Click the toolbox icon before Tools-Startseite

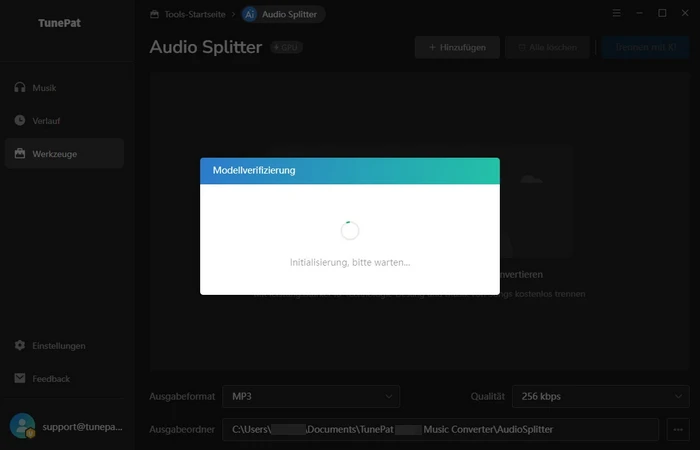click(154, 14)
